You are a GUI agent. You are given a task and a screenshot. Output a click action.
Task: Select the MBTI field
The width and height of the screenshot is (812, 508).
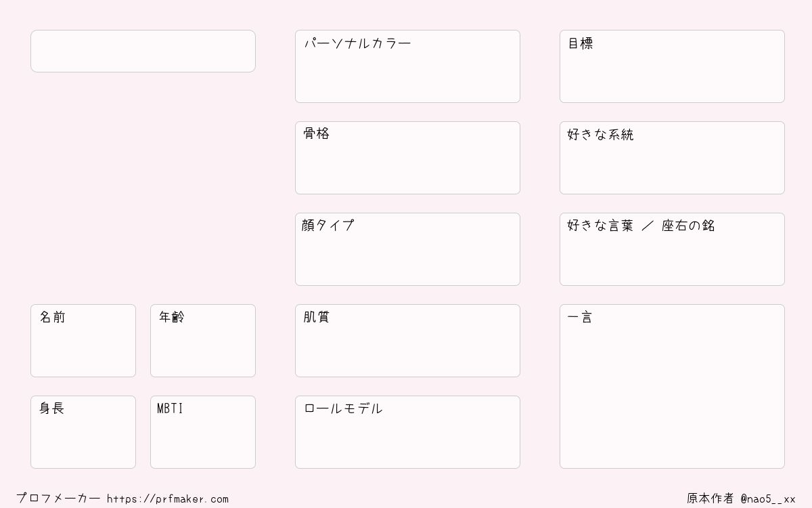point(203,432)
